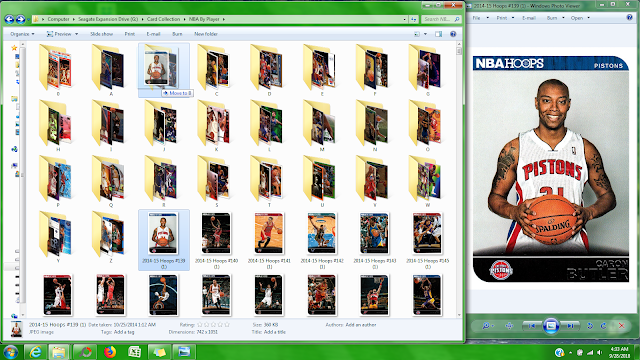Select folder G

tap(427, 70)
